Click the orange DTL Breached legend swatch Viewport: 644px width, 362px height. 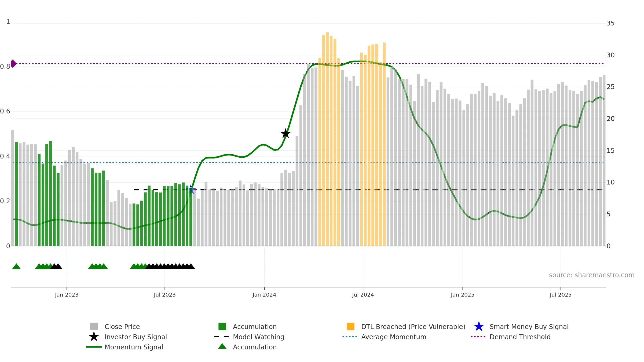click(350, 326)
